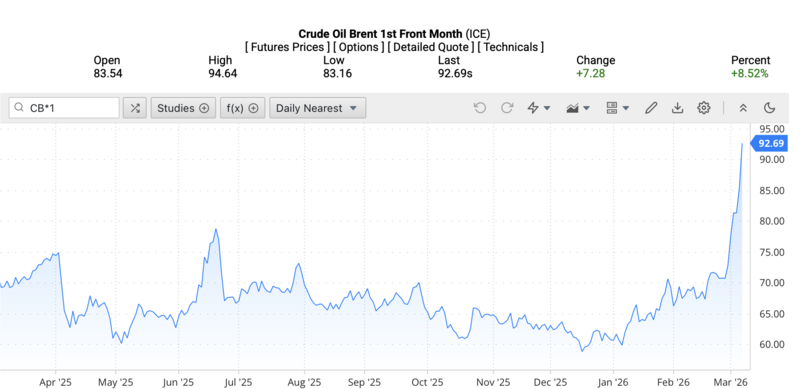This screenshot has height=389, width=800.
Task: Click the redo arrow icon
Action: [x=507, y=108]
